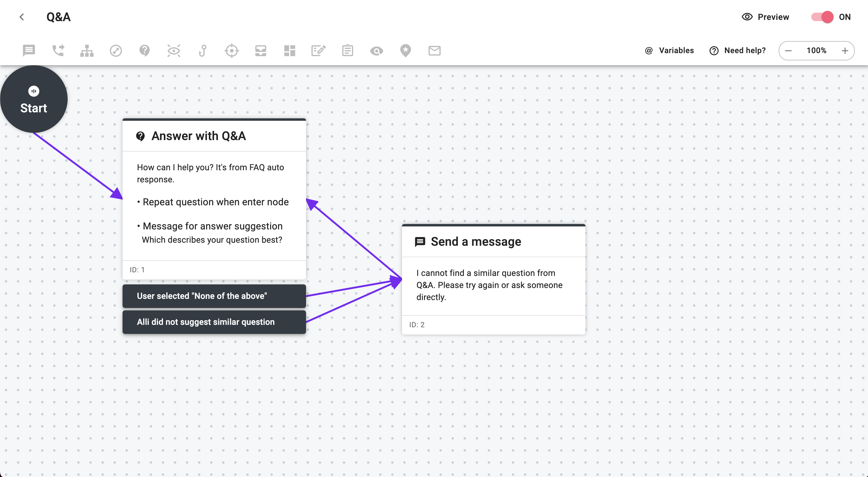Open the Variables panel
868x477 pixels.
click(x=669, y=50)
